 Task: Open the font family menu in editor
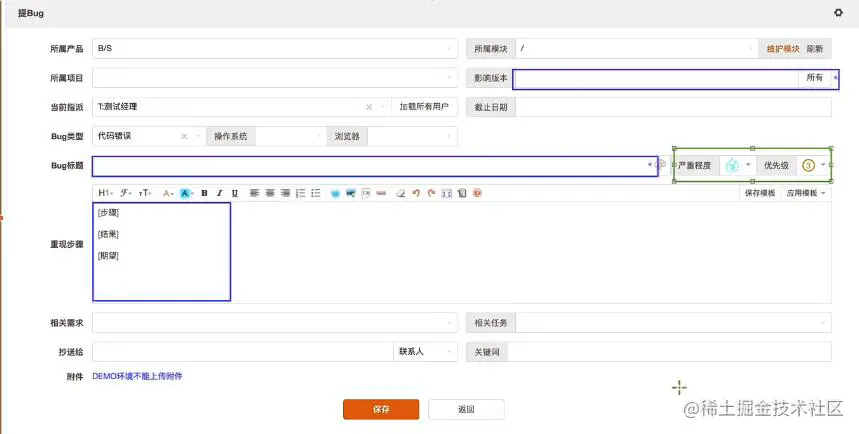click(x=126, y=193)
